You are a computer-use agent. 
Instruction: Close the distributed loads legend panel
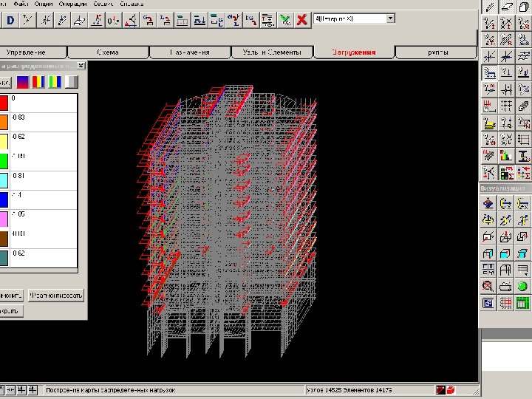[81, 66]
